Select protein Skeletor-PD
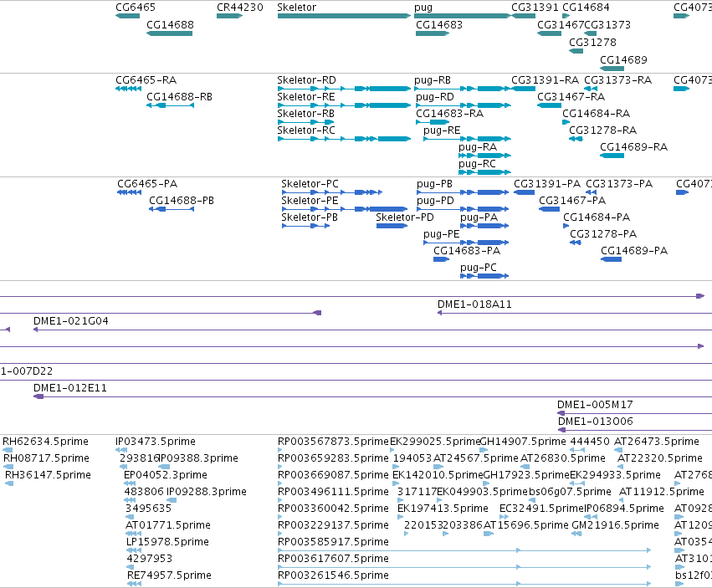This screenshot has height=588, width=712. click(392, 226)
